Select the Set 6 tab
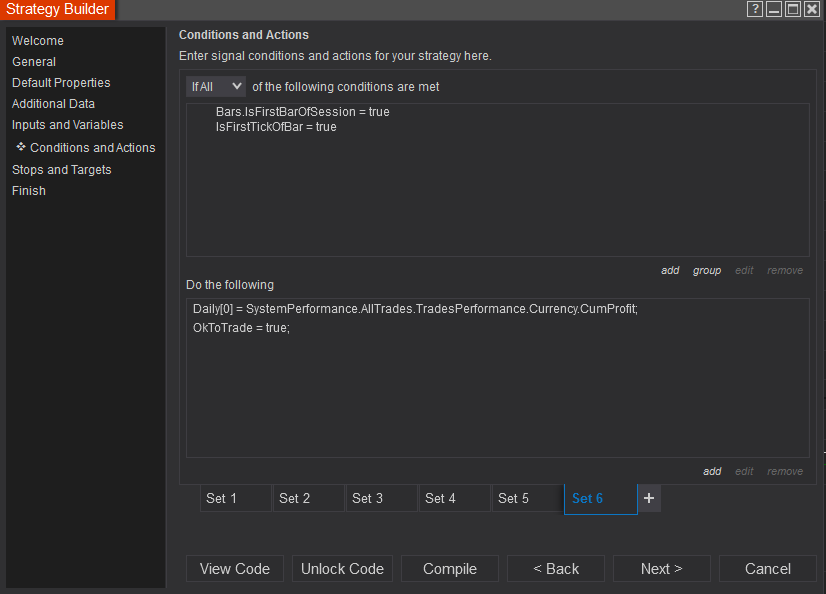Image resolution: width=826 pixels, height=594 pixels. (600, 498)
